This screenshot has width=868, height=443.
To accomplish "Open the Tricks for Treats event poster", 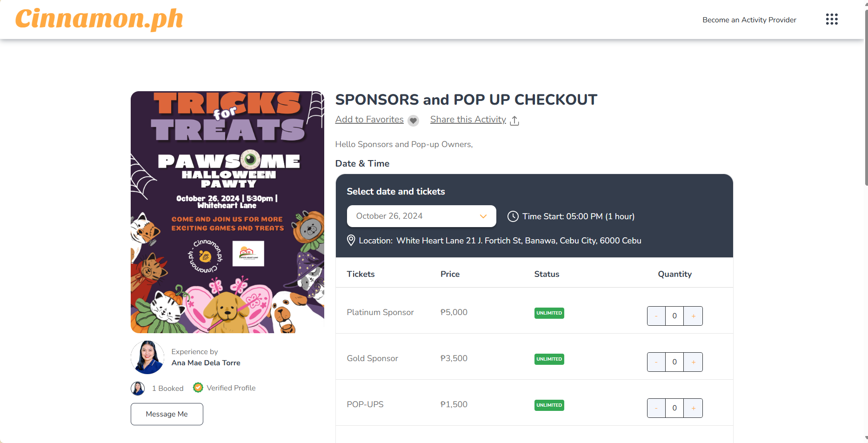I will pyautogui.click(x=227, y=212).
